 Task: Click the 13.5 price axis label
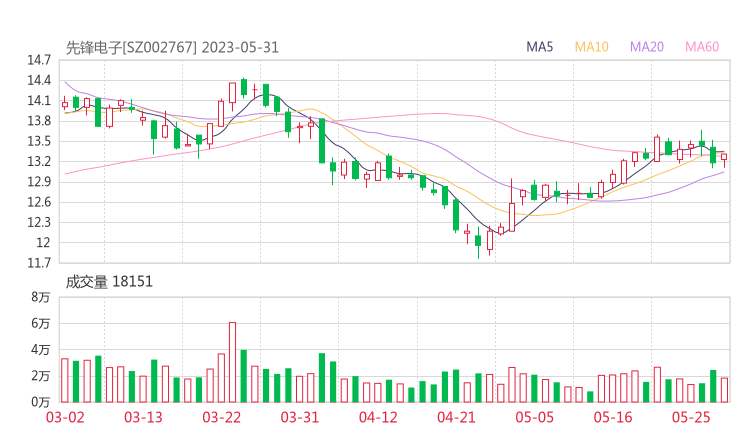tap(39, 141)
